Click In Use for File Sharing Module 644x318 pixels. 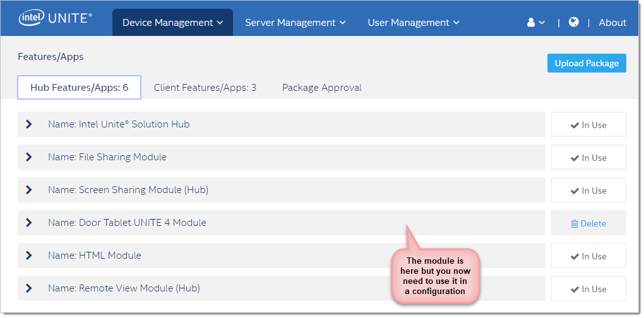coord(588,158)
